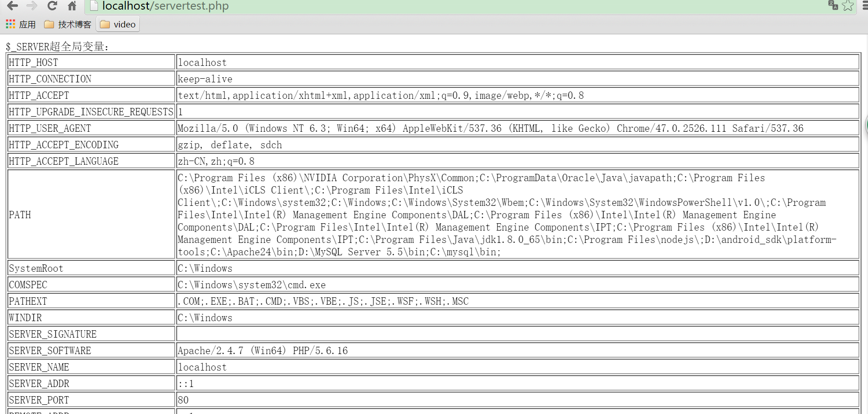This screenshot has height=414, width=868.
Task: Select the SERVER_SOFTWARE key cell
Action: point(91,350)
